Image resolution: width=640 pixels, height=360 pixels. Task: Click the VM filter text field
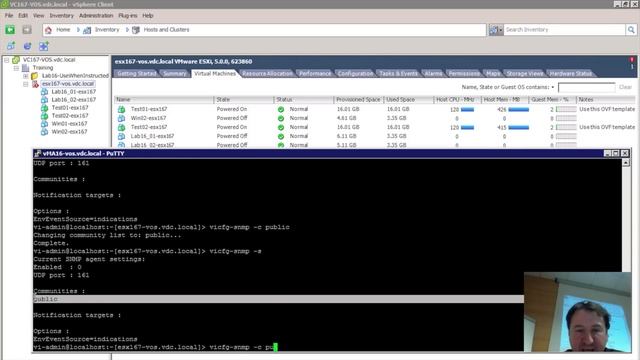pyautogui.click(x=586, y=87)
